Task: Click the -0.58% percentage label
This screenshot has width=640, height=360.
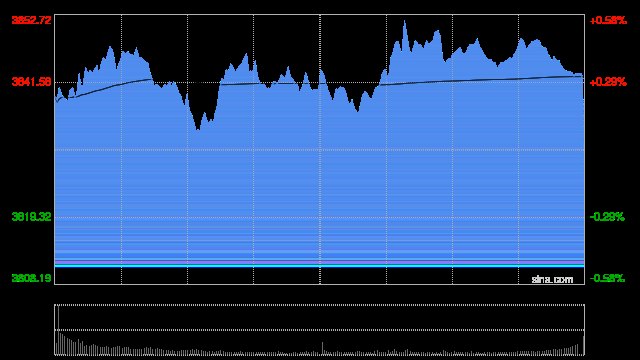Action: pos(607,278)
